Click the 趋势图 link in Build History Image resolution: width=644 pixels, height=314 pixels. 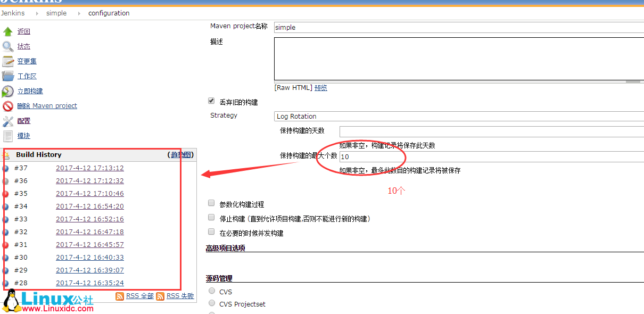180,154
